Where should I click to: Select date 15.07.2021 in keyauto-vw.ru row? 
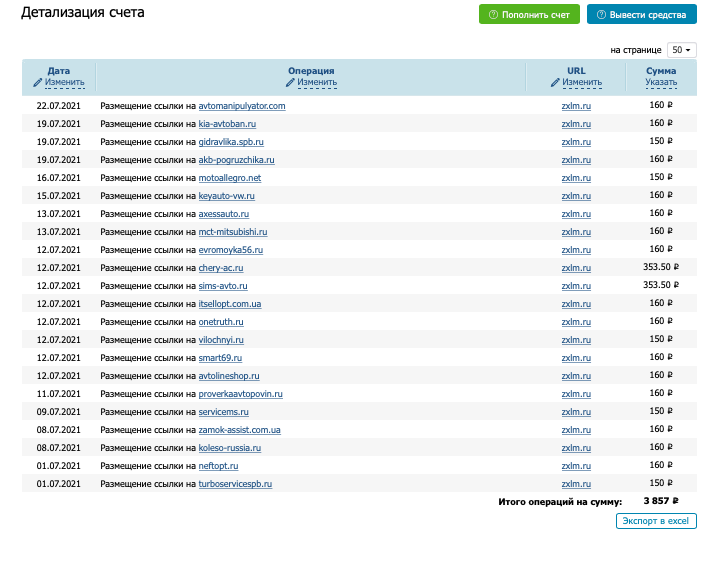point(58,196)
